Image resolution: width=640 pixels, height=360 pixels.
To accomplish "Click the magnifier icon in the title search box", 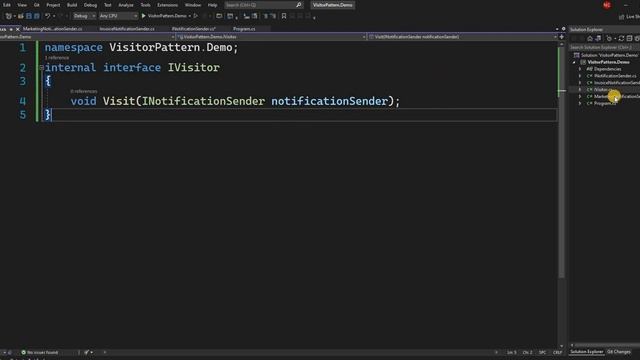I will tap(298, 5).
